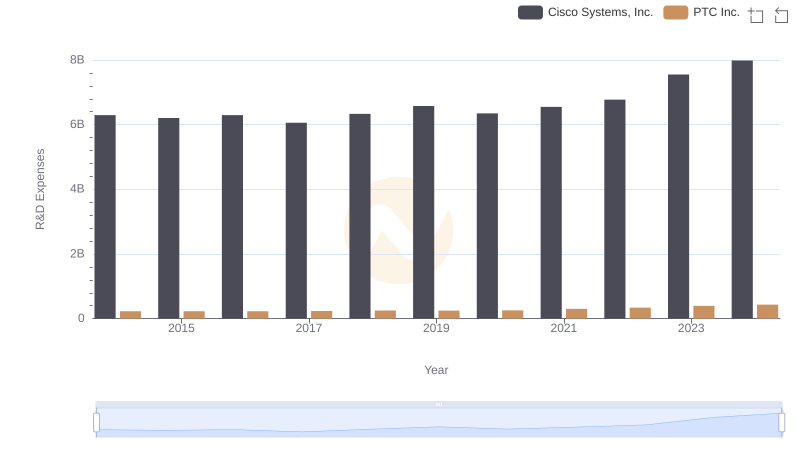Click the 8B y-axis label
Viewport: 800px width, 461px height.
[x=77, y=60]
